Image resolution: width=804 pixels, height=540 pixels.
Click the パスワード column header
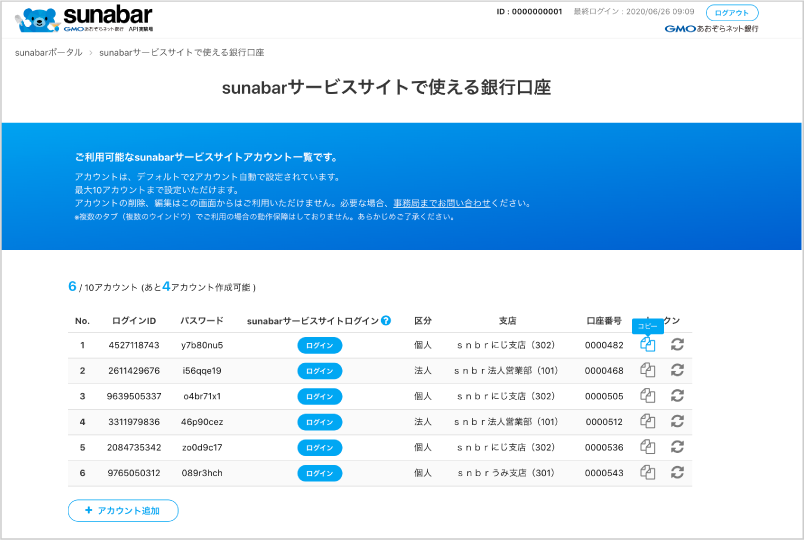coord(202,321)
